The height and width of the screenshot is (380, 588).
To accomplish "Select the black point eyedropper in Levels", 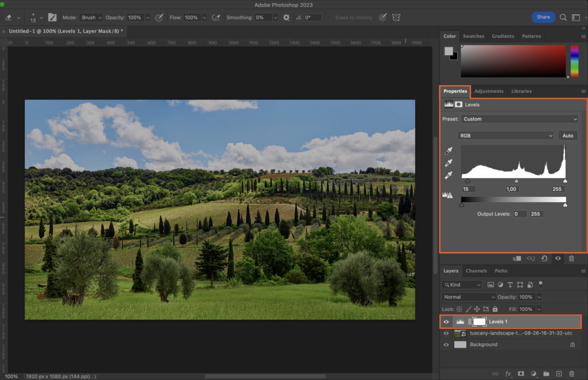I will [x=447, y=151].
